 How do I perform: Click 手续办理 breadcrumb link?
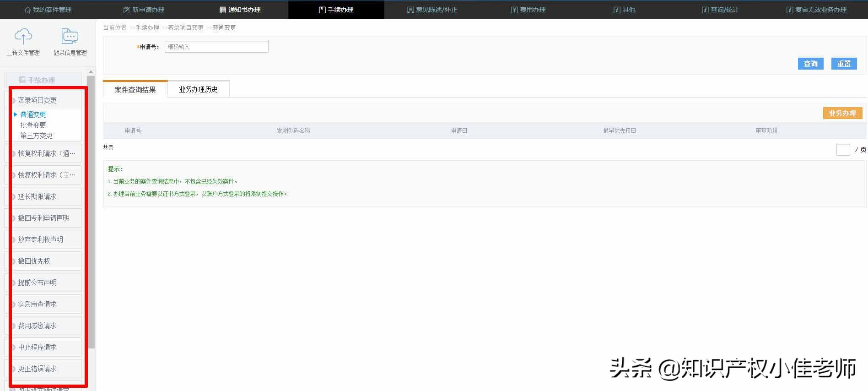(147, 27)
